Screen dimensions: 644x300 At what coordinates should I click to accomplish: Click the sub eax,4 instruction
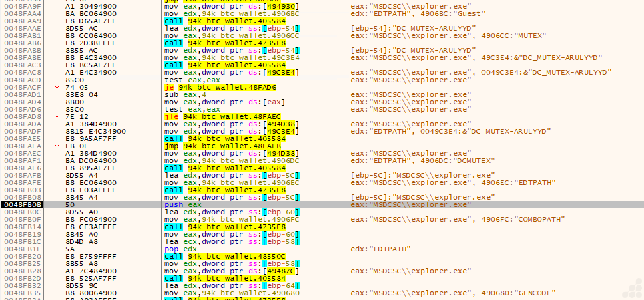[x=183, y=94]
